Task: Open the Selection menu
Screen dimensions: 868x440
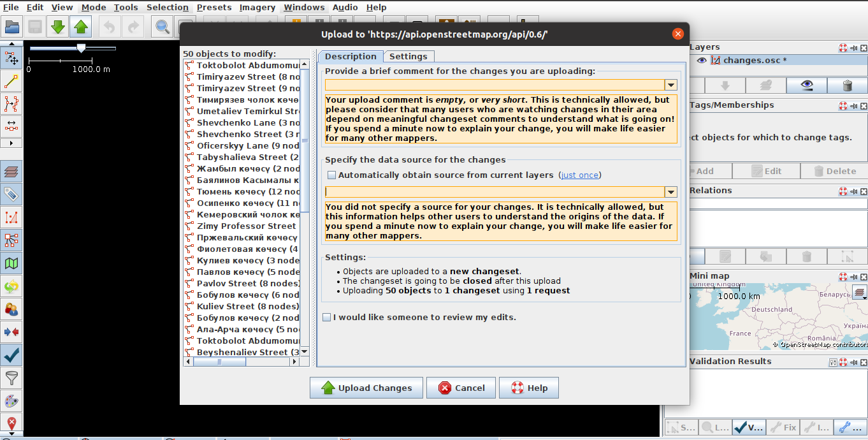Action: pos(168,7)
